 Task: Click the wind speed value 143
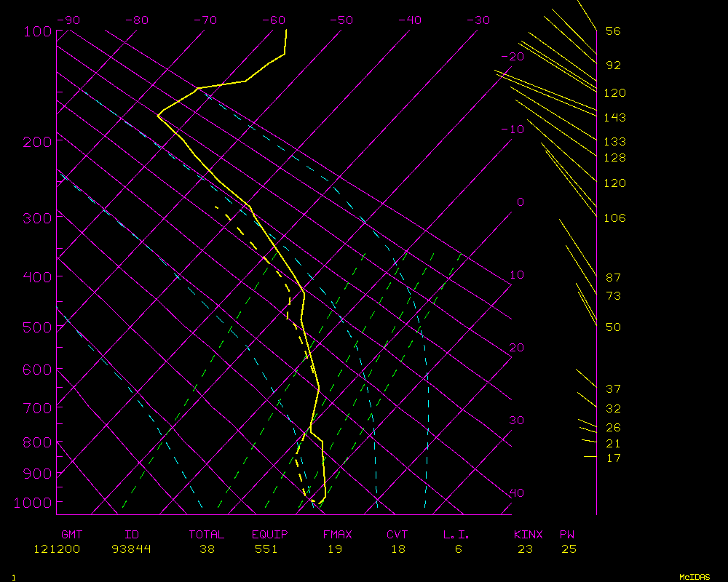pyautogui.click(x=614, y=118)
